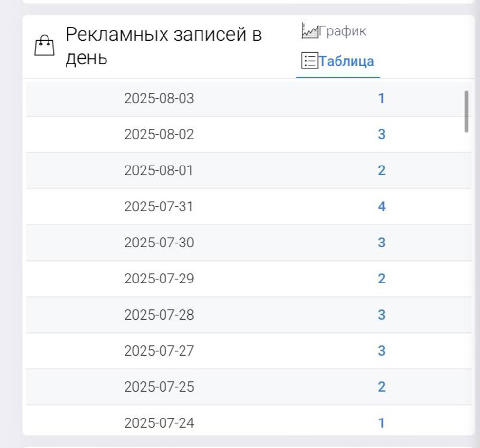Click value 3 for 2025-07-30

(x=381, y=243)
